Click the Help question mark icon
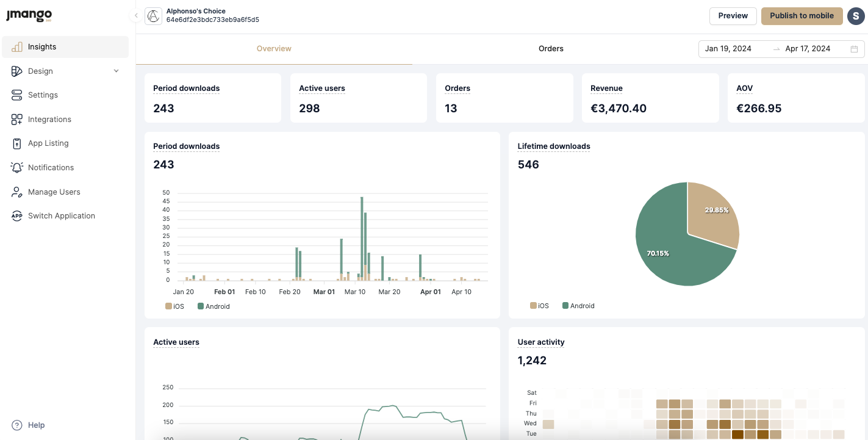Viewport: 868px width, 440px height. (x=17, y=425)
